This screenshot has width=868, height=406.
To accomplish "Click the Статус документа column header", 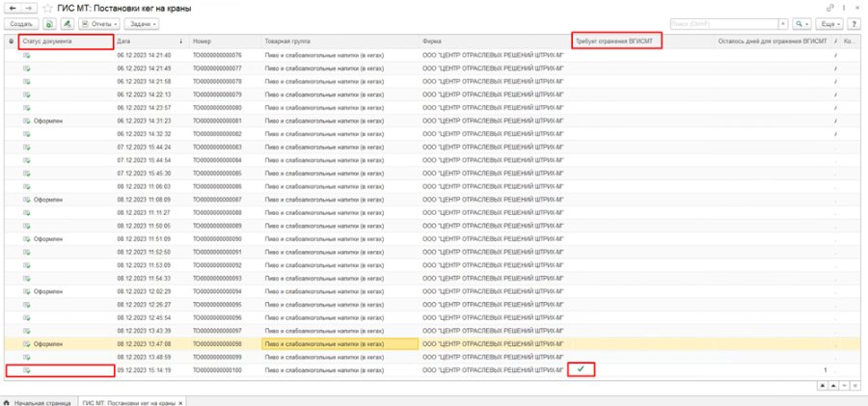I will [66, 41].
